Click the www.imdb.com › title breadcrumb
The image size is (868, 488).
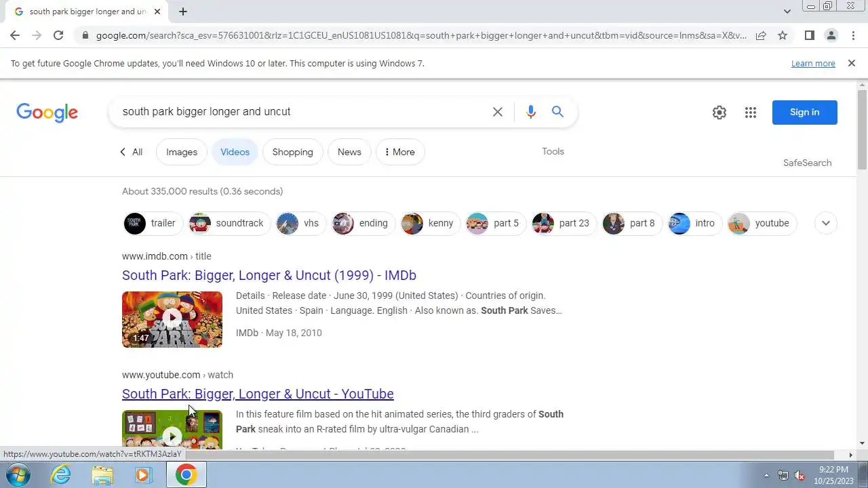tap(167, 256)
